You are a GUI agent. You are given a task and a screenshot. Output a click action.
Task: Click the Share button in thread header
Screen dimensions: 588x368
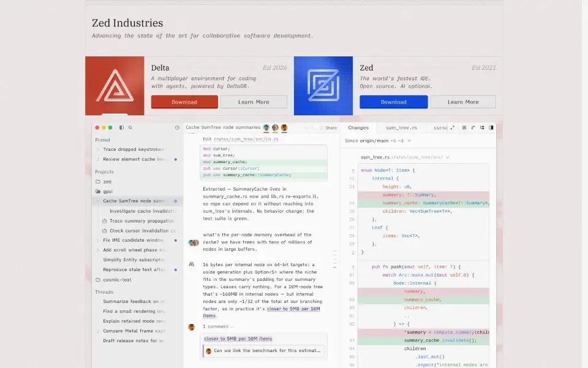(329, 128)
